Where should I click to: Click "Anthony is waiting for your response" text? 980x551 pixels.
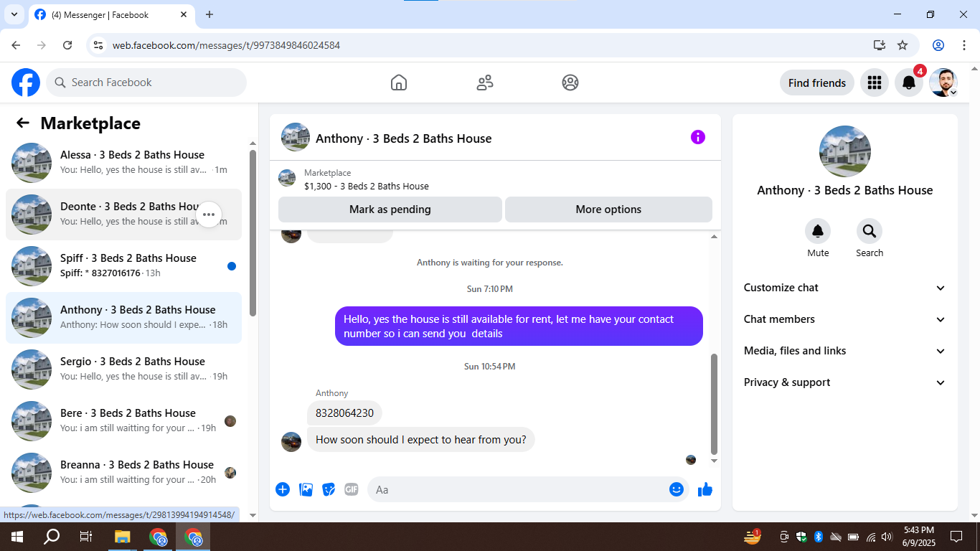[490, 263]
